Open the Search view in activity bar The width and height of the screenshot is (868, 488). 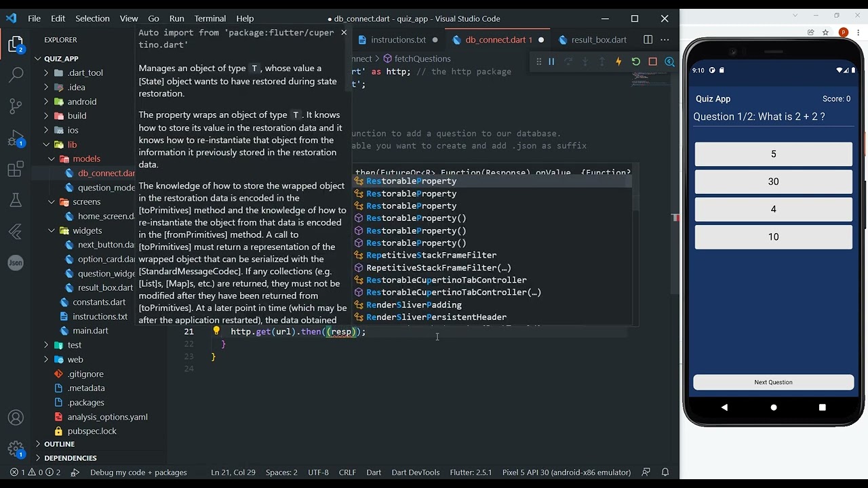pos(16,75)
